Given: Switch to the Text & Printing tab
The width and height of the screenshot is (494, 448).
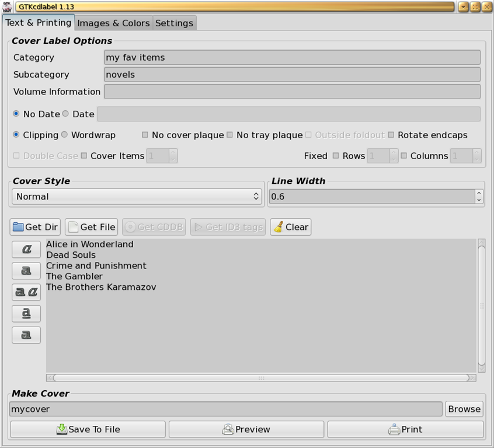Looking at the screenshot, I should [x=39, y=23].
